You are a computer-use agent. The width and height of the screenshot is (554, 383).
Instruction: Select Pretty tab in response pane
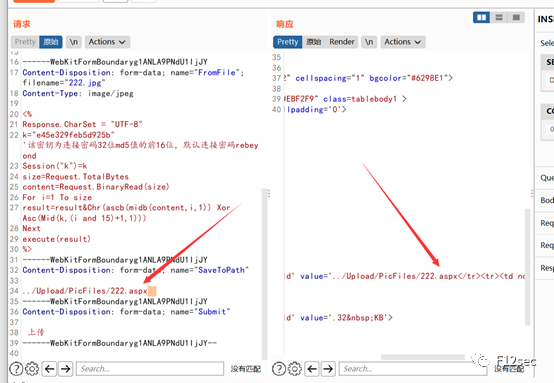(x=288, y=42)
